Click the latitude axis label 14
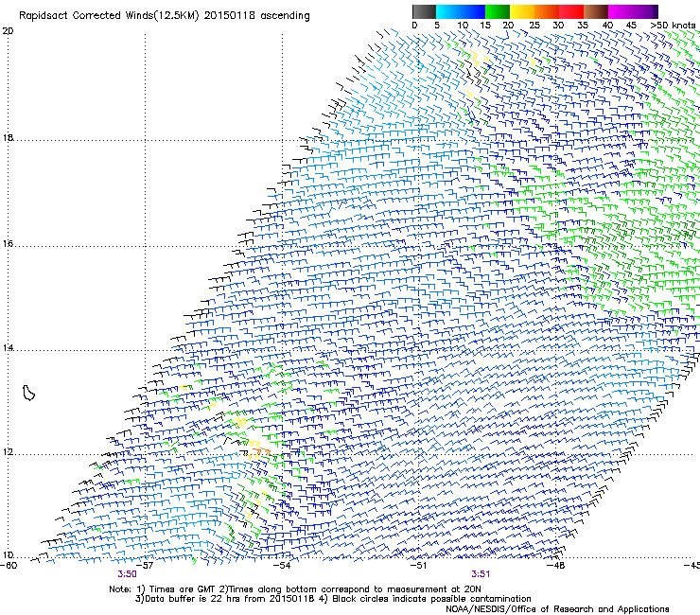The height and width of the screenshot is (615, 700). 8,348
